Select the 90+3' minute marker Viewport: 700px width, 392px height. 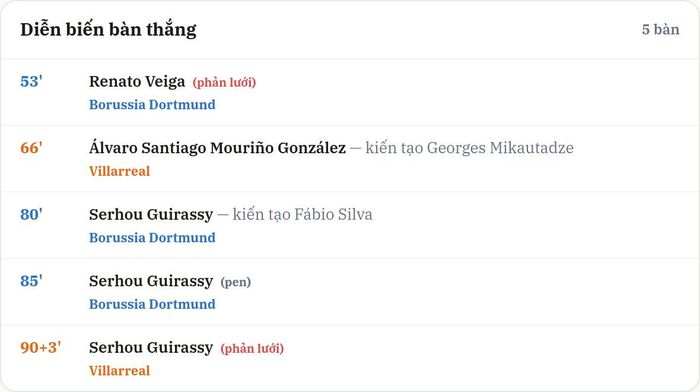(41, 347)
